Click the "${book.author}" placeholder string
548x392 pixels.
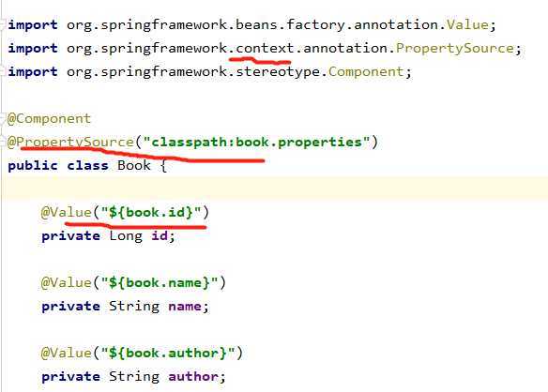tap(168, 353)
